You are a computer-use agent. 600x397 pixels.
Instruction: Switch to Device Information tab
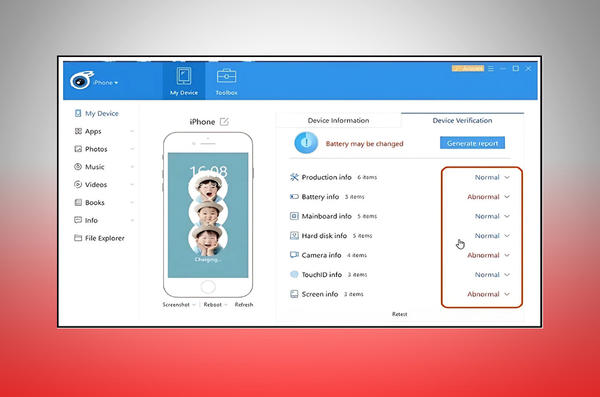(338, 120)
